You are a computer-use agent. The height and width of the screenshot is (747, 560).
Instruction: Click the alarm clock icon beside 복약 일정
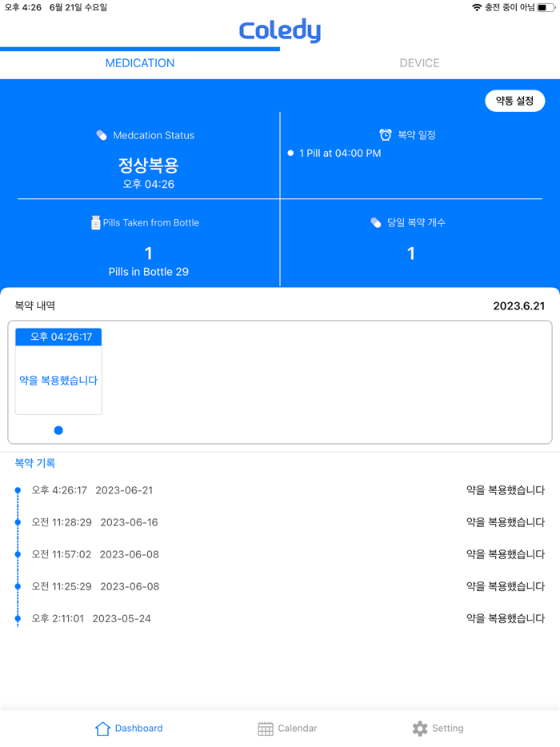[385, 135]
